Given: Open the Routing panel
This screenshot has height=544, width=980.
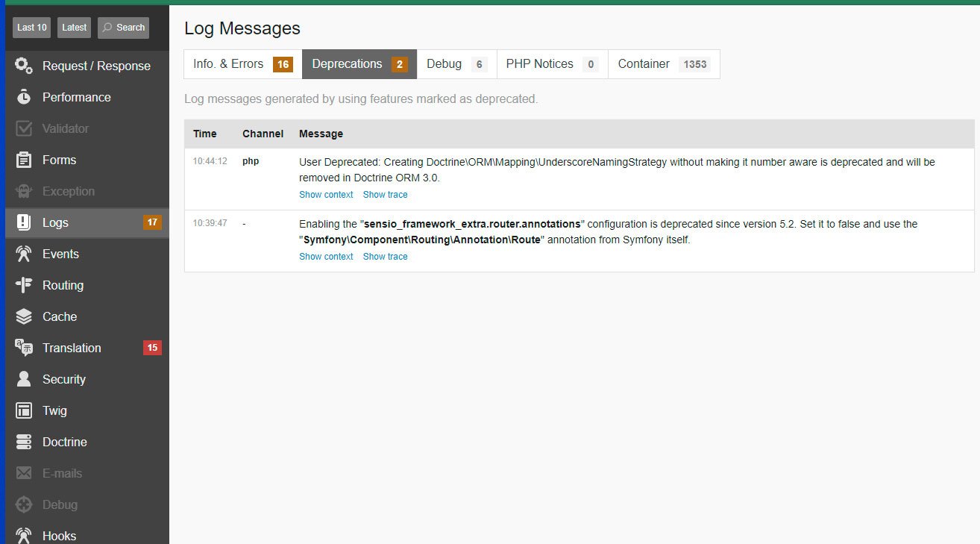Looking at the screenshot, I should click(x=87, y=285).
